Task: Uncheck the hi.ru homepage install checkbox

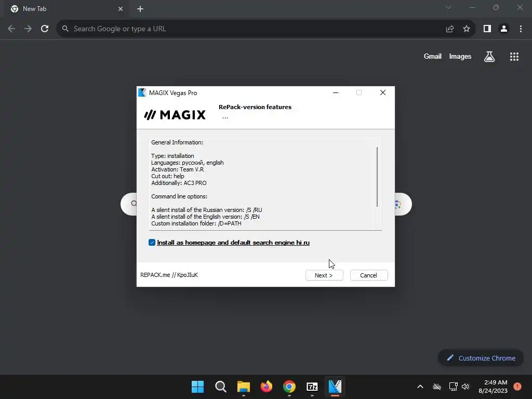Action: tap(152, 242)
